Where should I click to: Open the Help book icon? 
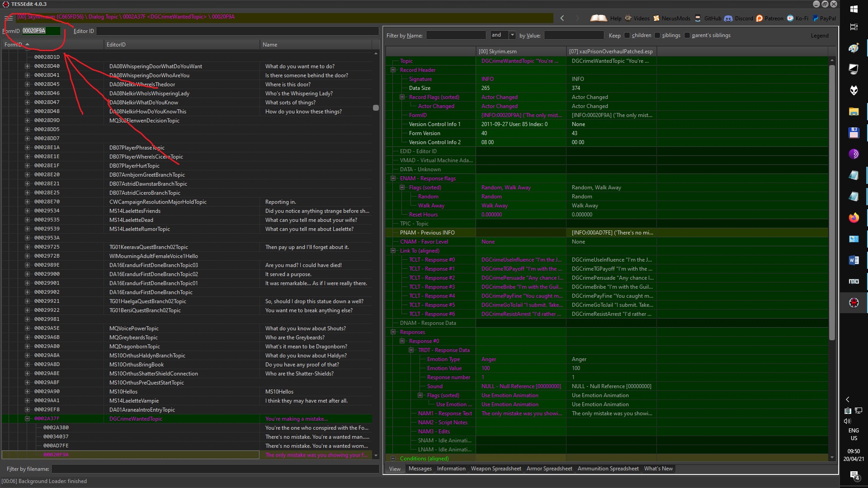[x=599, y=18]
